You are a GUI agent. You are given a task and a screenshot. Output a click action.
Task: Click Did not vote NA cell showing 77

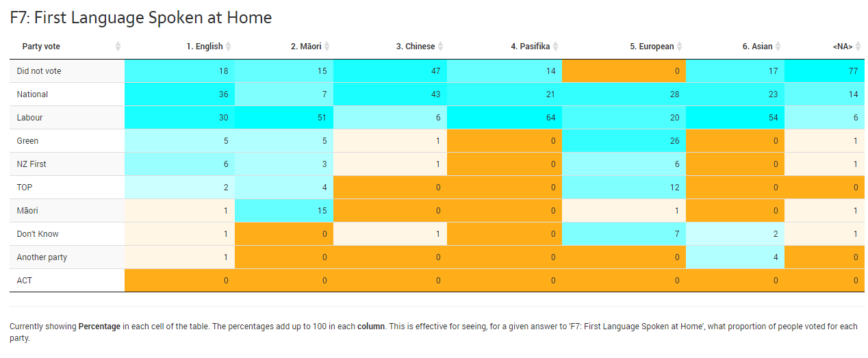coord(824,71)
